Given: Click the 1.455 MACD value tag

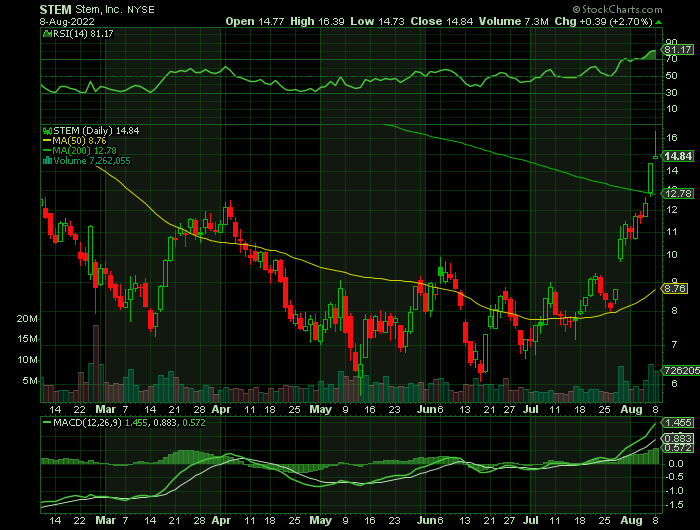Looking at the screenshot, I should [x=679, y=422].
